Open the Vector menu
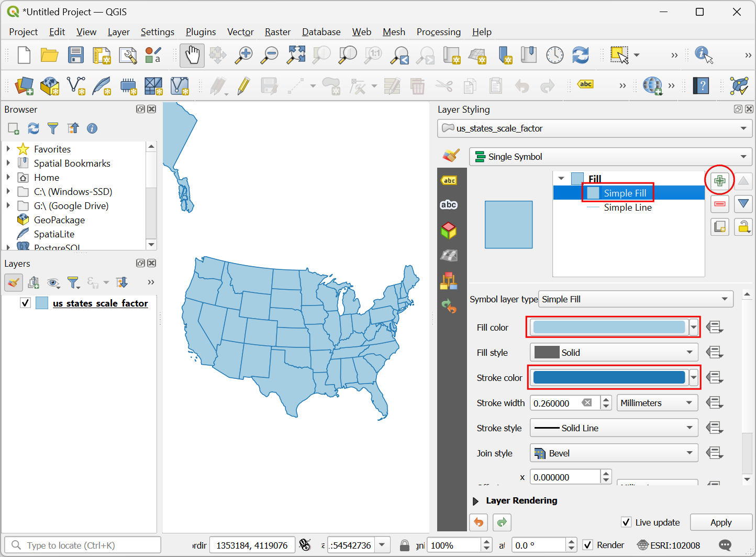756x557 pixels. tap(240, 32)
